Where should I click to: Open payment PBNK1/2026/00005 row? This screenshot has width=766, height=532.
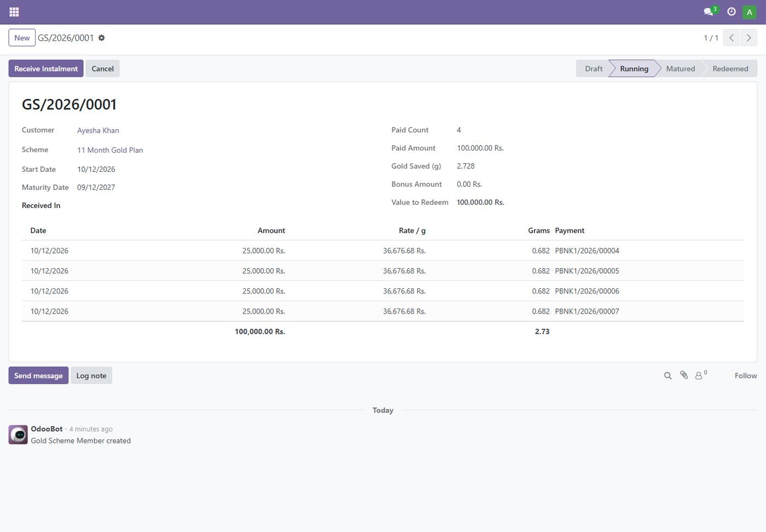point(383,271)
